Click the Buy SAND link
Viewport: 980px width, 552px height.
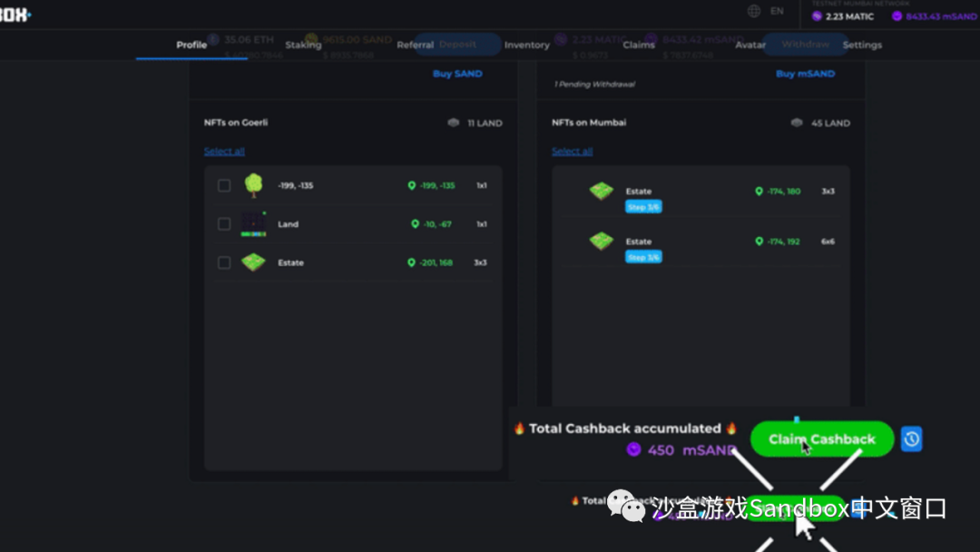coord(457,74)
